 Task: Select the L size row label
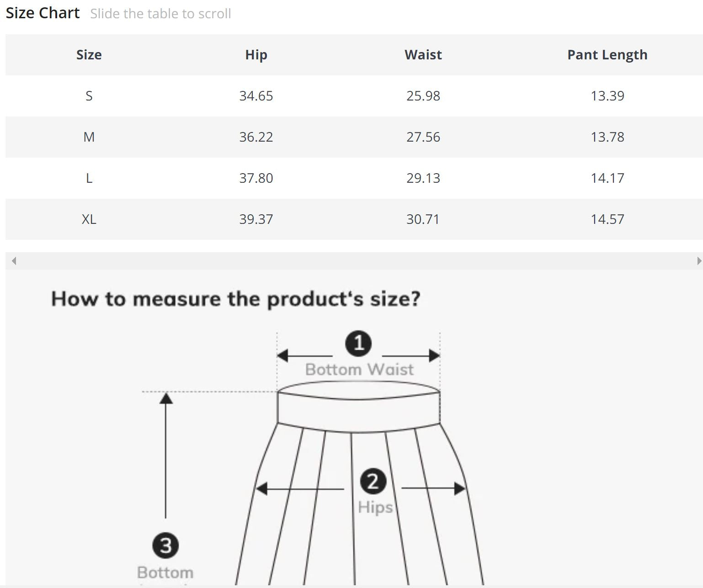(89, 178)
